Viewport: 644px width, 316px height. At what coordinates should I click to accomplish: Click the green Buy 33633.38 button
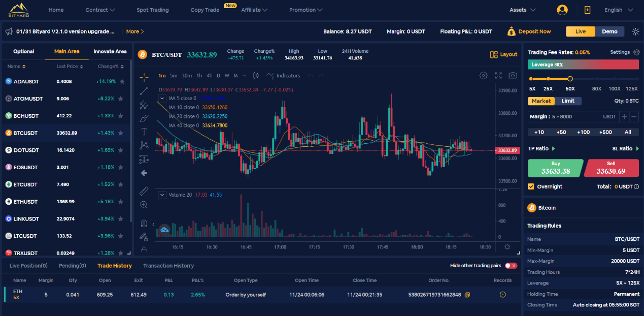(556, 168)
